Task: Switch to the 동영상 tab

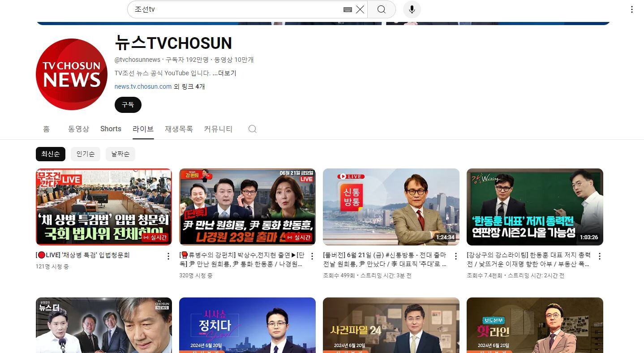Action: click(x=79, y=129)
